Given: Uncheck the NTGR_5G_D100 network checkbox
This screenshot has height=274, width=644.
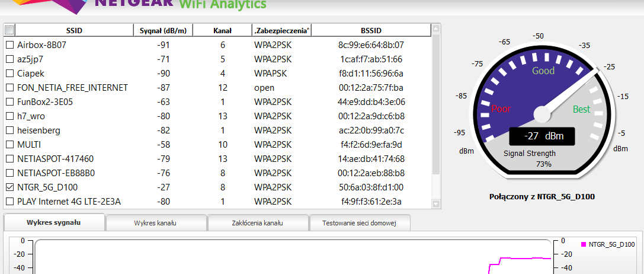Looking at the screenshot, I should click(9, 187).
